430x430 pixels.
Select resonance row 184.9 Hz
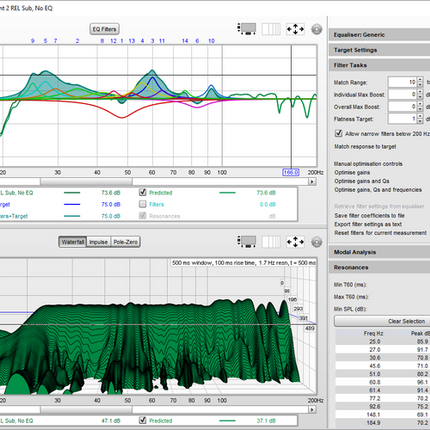tap(382, 423)
